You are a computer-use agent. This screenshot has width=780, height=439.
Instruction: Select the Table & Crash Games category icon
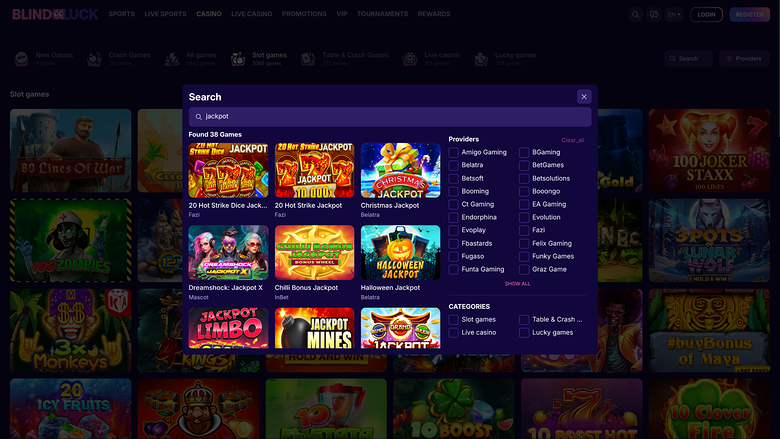308,59
